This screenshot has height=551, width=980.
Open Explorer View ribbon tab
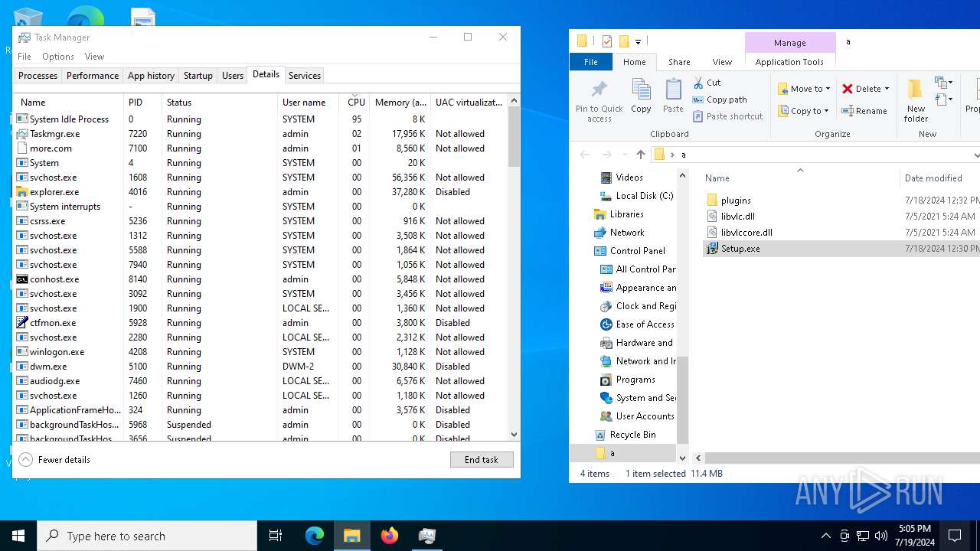(x=722, y=62)
